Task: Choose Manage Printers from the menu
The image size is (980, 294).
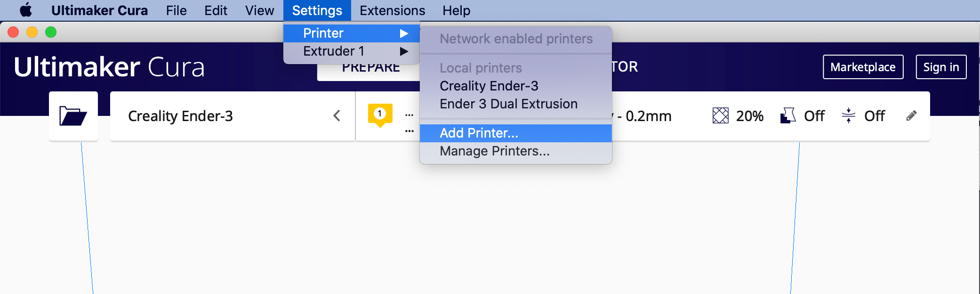Action: 494,151
